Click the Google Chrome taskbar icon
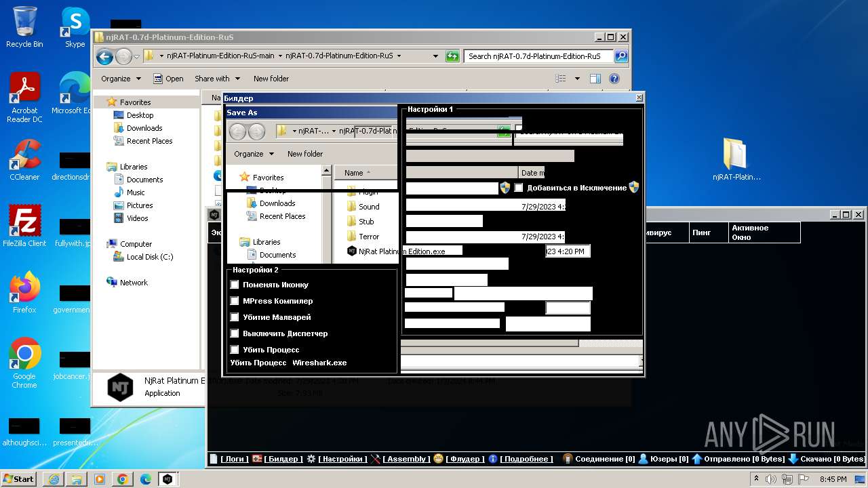 [123, 479]
